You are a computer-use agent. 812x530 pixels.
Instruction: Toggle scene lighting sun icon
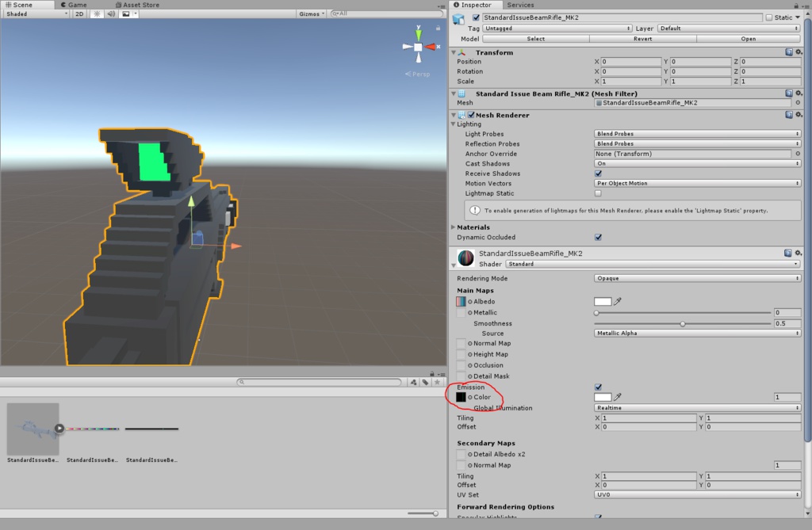(x=97, y=14)
